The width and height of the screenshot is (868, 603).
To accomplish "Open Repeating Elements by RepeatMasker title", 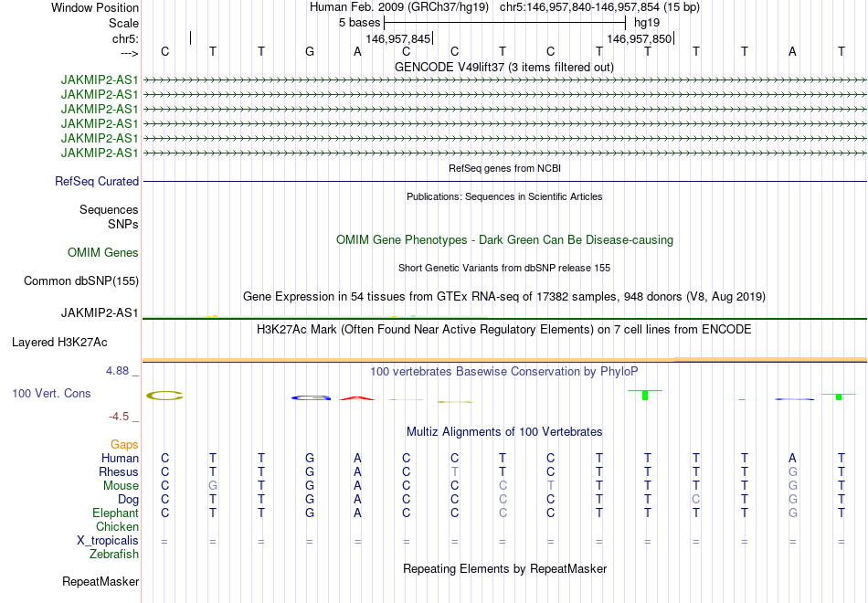I will click(504, 568).
